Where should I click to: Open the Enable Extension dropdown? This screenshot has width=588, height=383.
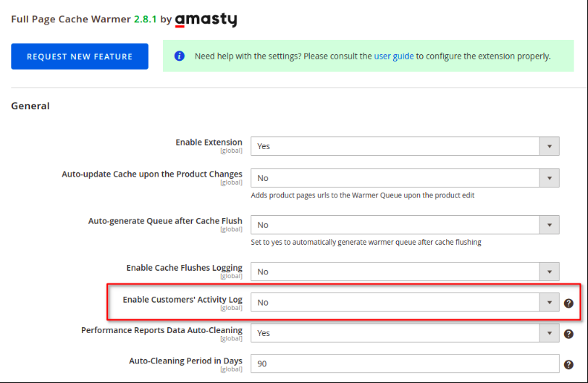coord(405,146)
